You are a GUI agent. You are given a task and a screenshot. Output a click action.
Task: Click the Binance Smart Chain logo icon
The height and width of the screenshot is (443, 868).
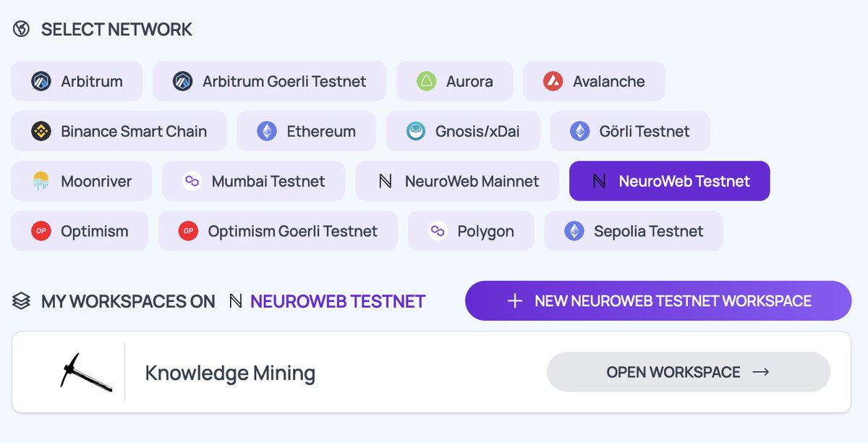click(x=41, y=131)
